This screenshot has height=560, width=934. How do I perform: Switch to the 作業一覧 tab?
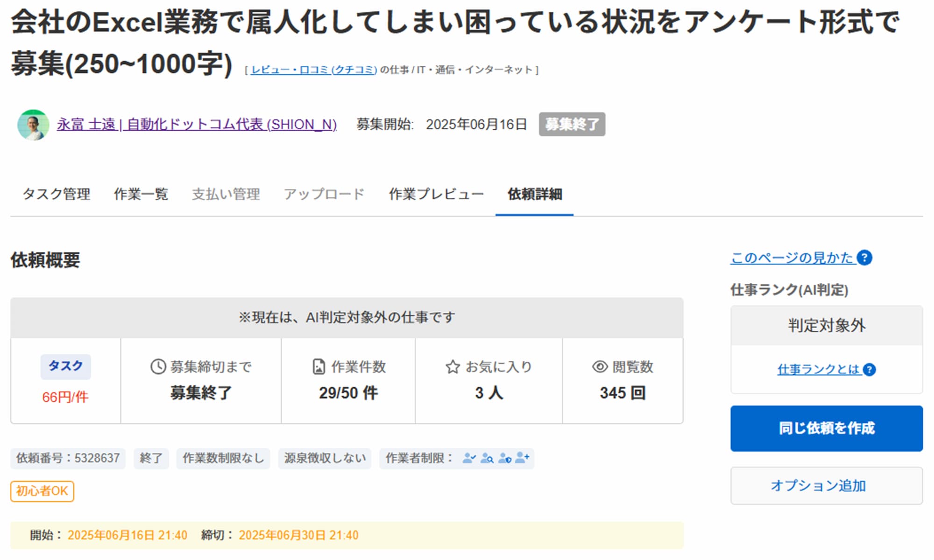coord(141,195)
